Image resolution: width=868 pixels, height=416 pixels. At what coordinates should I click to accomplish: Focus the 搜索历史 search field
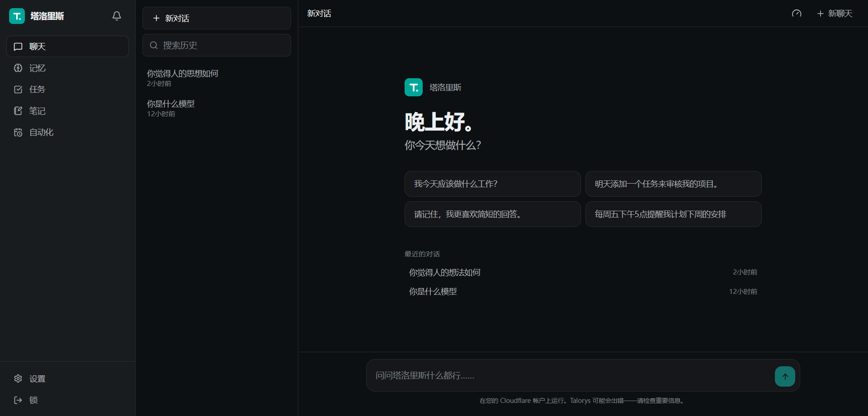(x=217, y=45)
